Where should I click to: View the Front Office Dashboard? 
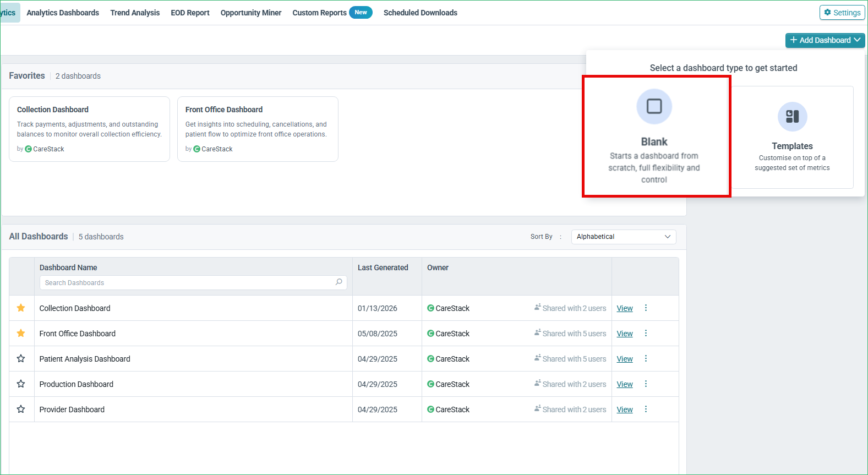tap(625, 334)
